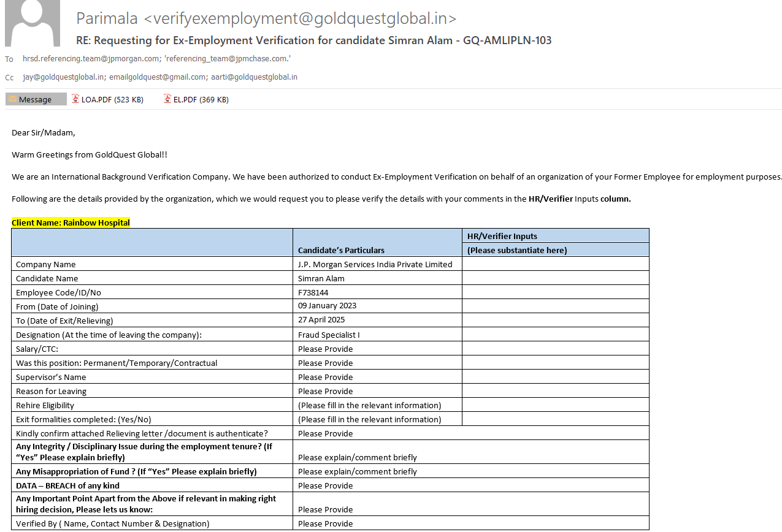782x532 pixels.
Task: Click Cc recipient aarti@goldquestglobal.in
Action: (x=254, y=77)
